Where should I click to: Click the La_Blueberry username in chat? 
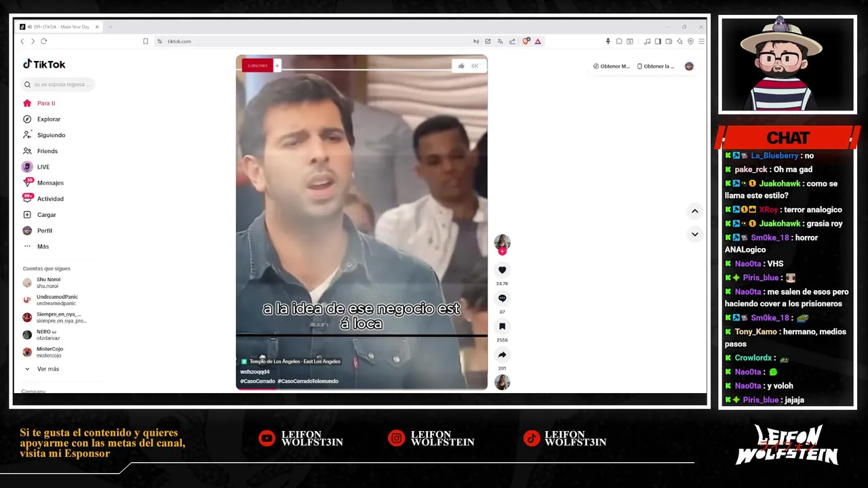click(774, 156)
